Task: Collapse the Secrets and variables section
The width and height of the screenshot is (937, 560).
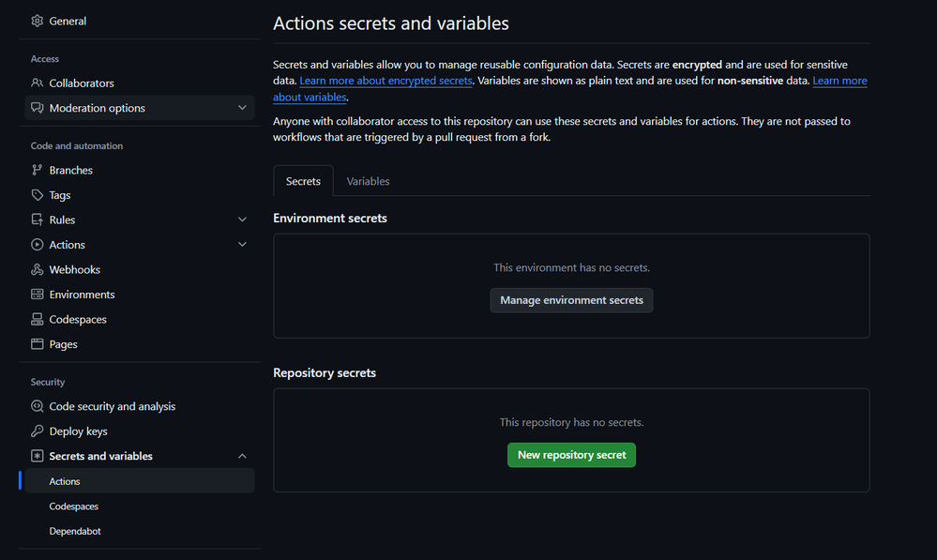Action: pos(242,457)
